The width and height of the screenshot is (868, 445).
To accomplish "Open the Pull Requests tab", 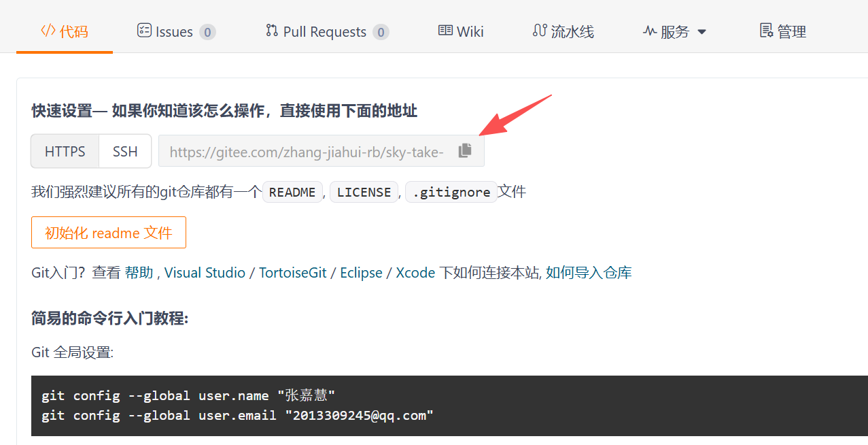I will click(327, 31).
